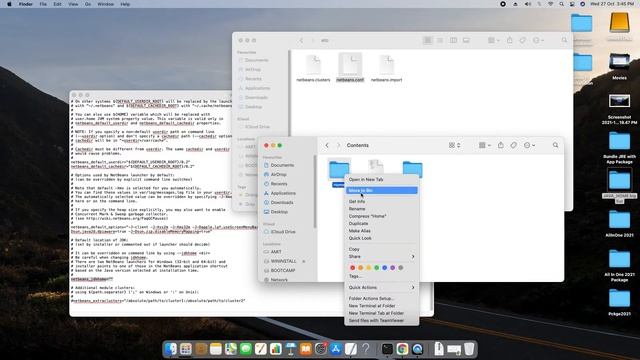Apply the purple tag color
Screen dimensions: 640x360
[393, 268]
